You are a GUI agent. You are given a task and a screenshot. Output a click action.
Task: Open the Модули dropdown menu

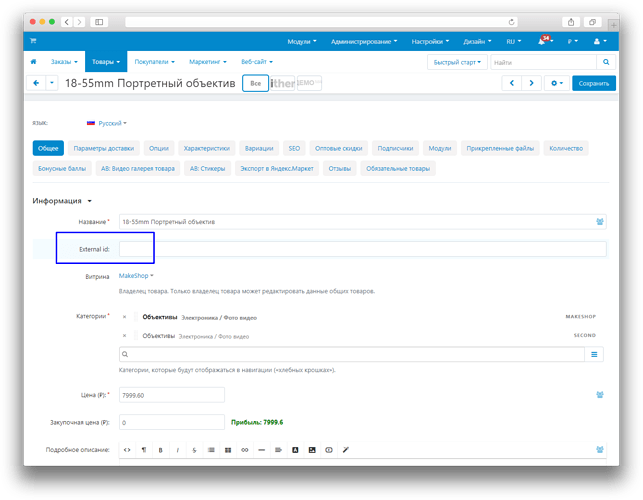[302, 41]
